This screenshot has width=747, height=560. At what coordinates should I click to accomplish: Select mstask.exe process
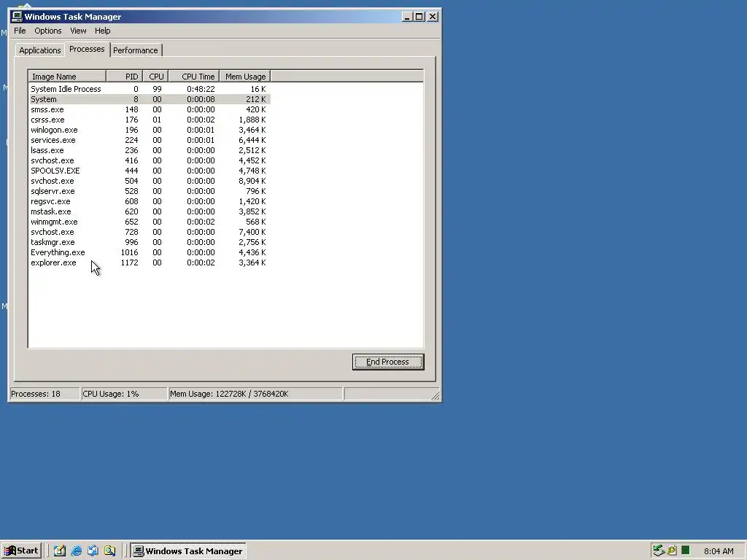tap(150, 211)
